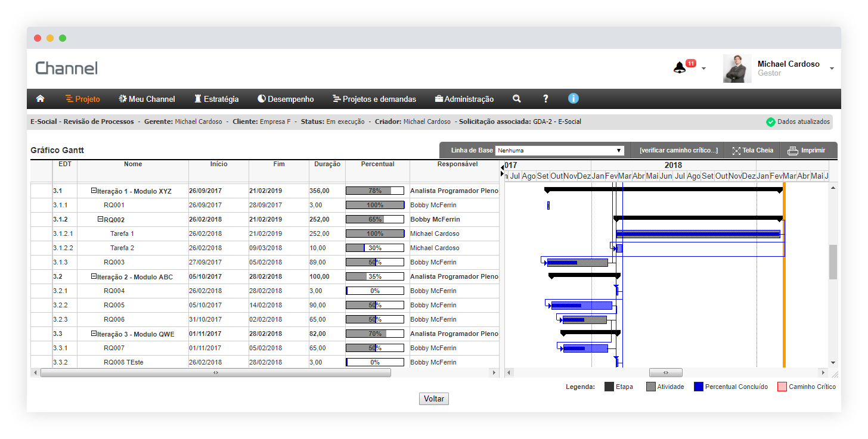Open the notifications bell icon

(x=679, y=68)
